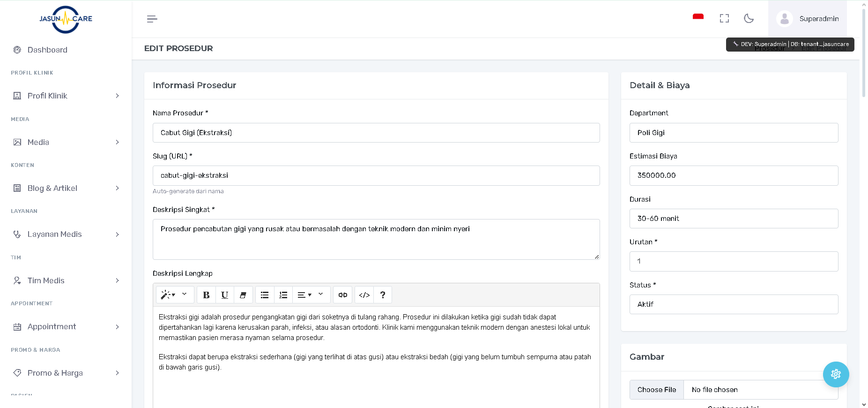Viewport: 868px width, 408px height.
Task: Insert an ordered numbered list
Action: 283,295
